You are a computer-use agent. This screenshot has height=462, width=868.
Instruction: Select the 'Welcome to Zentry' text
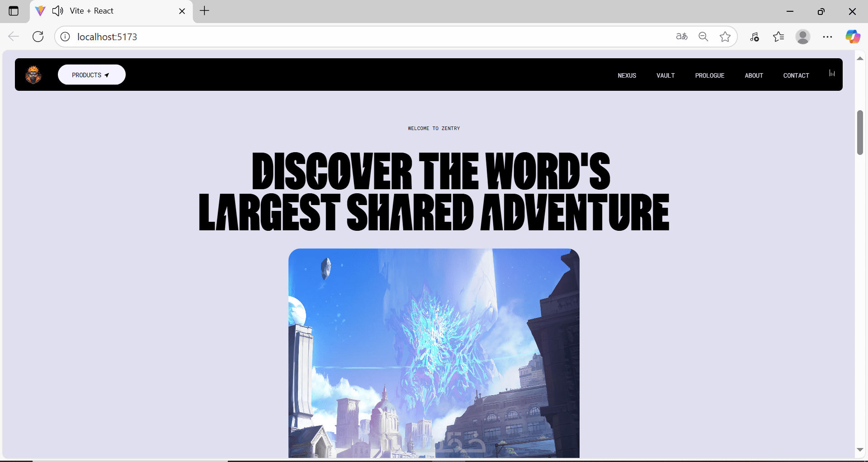[434, 128]
